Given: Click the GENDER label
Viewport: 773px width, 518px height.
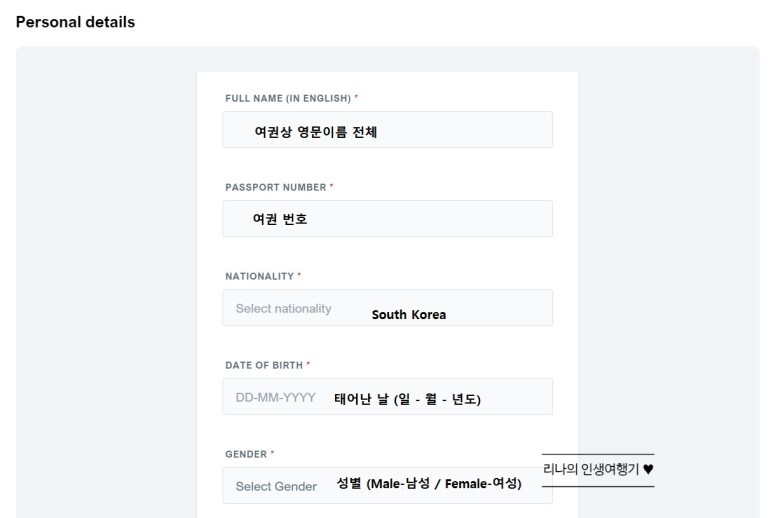Looking at the screenshot, I should pyautogui.click(x=246, y=454).
